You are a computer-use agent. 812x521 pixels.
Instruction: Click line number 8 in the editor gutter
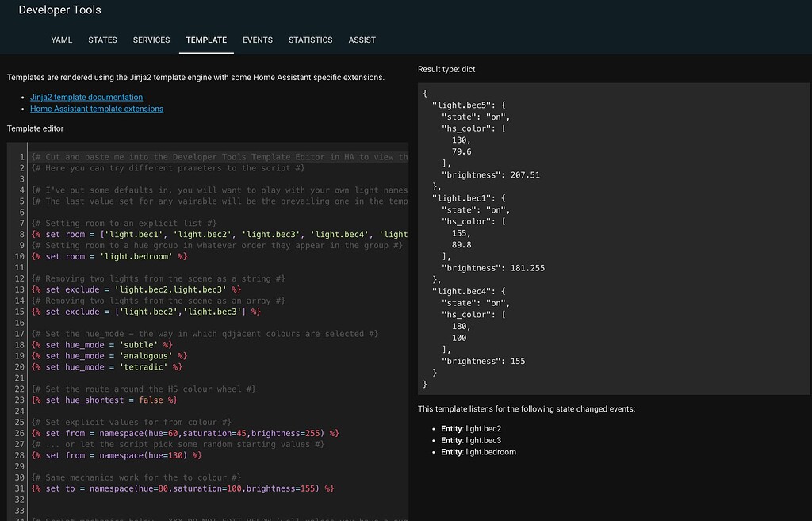[21, 234]
